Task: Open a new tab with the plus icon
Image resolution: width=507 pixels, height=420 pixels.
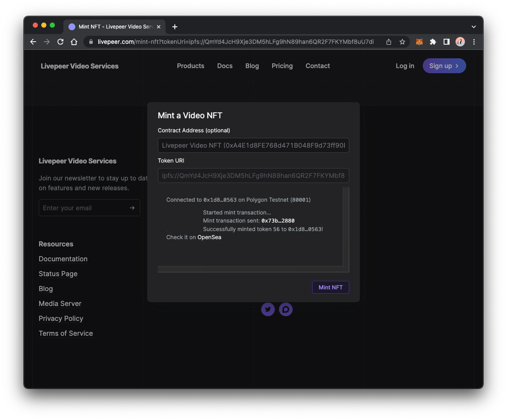Action: [175, 27]
